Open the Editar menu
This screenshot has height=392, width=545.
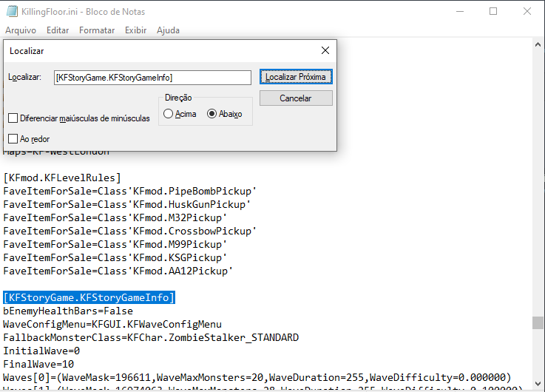(58, 30)
